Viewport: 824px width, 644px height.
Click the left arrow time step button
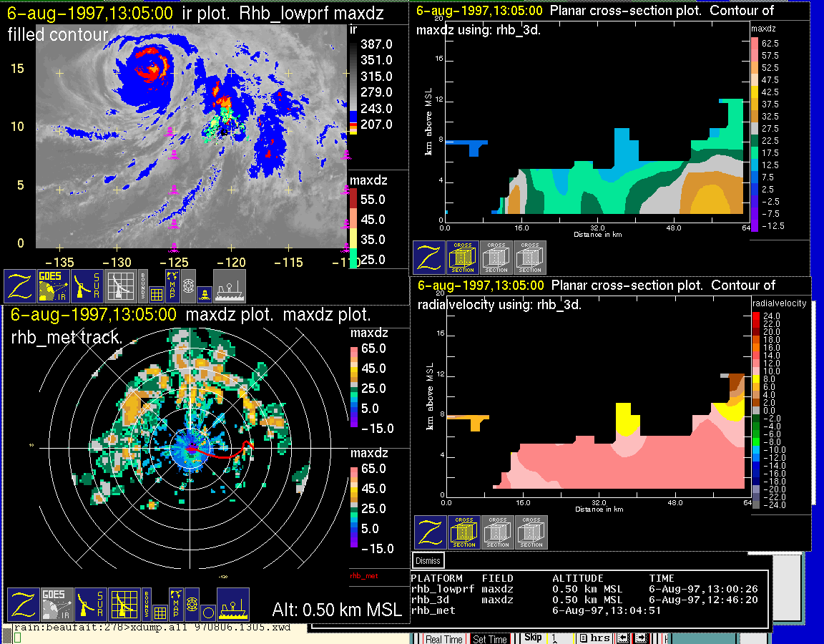click(x=622, y=638)
